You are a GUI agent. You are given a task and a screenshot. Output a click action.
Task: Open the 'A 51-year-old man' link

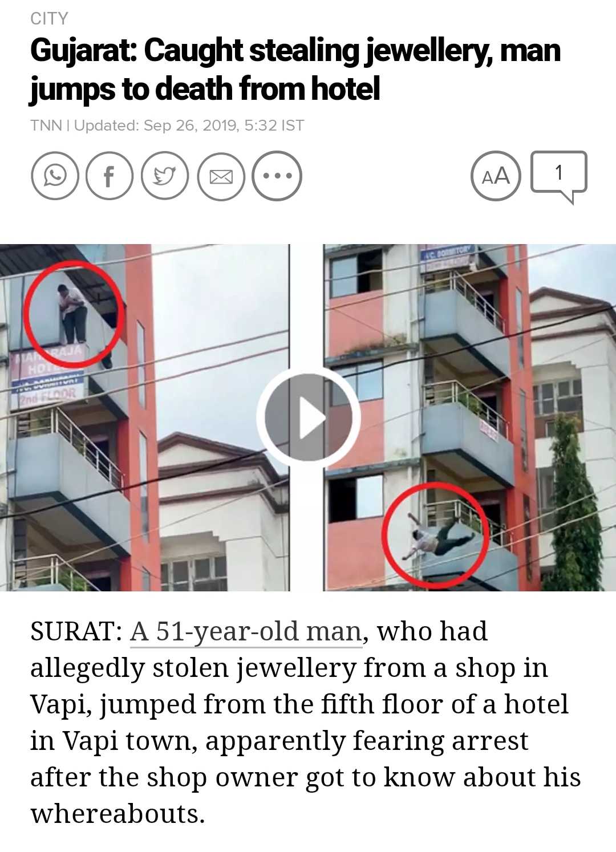click(246, 632)
